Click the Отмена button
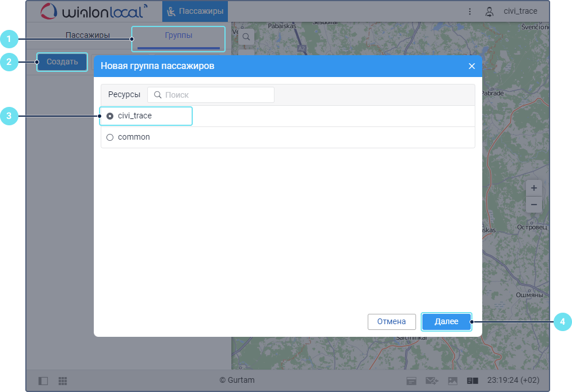This screenshot has height=392, width=572. (391, 322)
